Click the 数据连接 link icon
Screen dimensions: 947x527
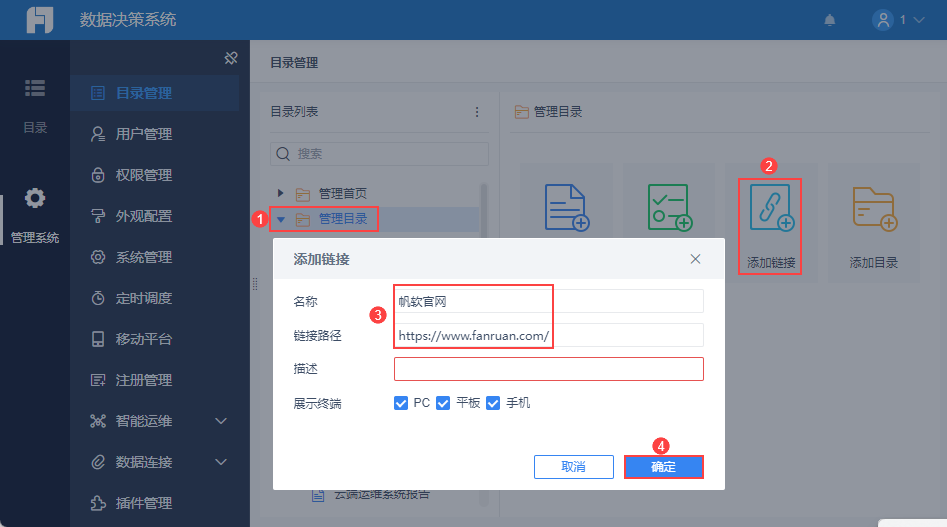coord(98,462)
